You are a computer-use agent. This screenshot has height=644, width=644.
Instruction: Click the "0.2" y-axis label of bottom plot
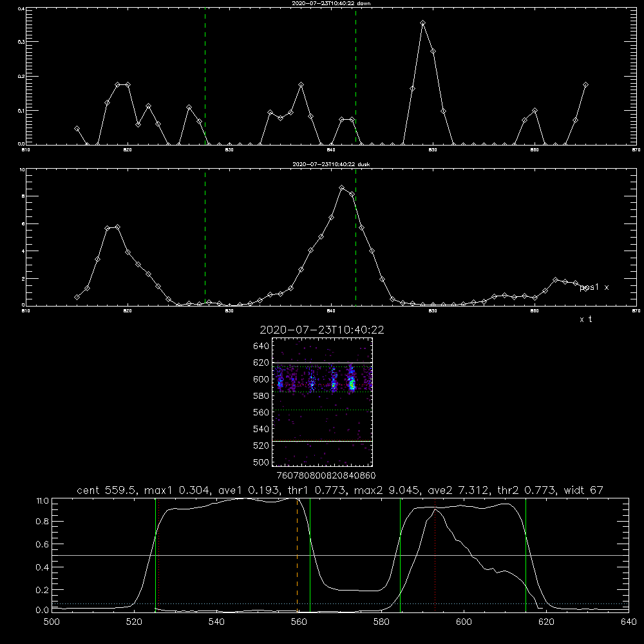point(42,590)
